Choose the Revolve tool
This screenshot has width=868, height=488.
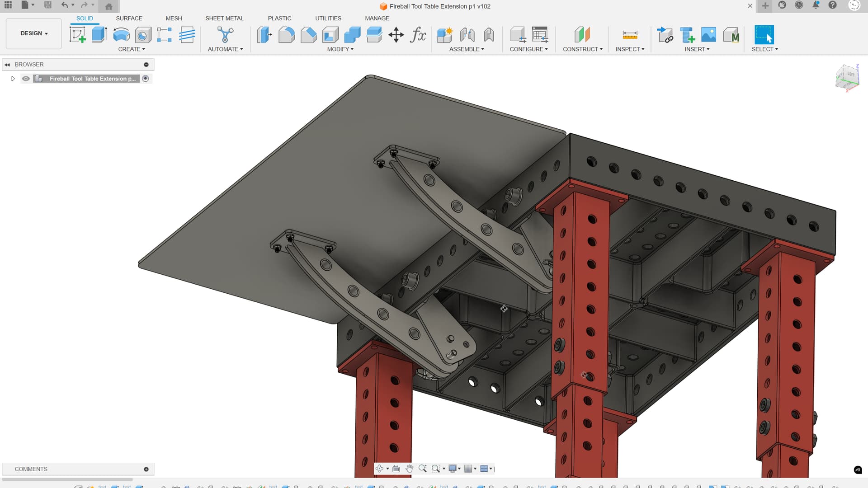pos(121,35)
